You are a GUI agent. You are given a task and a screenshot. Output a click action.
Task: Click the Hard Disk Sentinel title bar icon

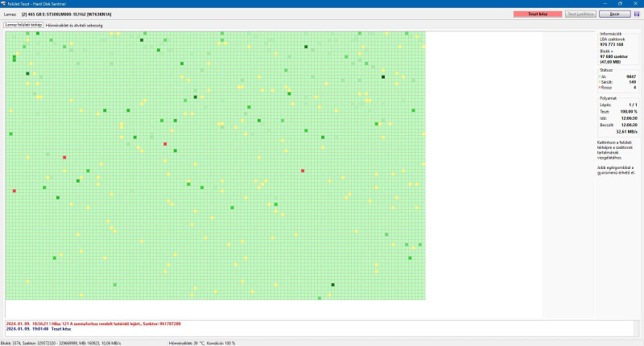[x=3, y=3]
